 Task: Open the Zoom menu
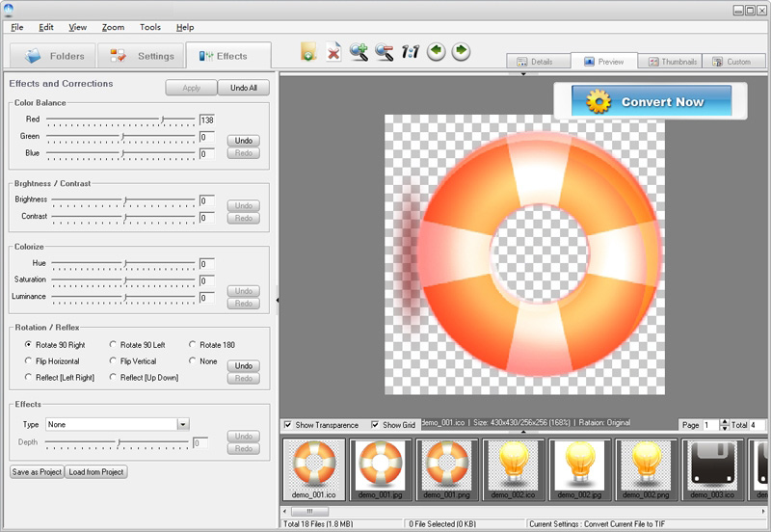(x=113, y=27)
